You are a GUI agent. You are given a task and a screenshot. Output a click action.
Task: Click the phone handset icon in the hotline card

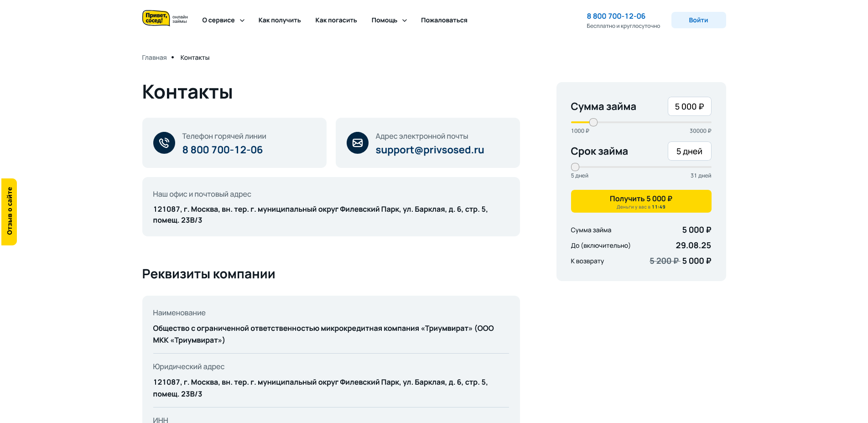tap(164, 143)
